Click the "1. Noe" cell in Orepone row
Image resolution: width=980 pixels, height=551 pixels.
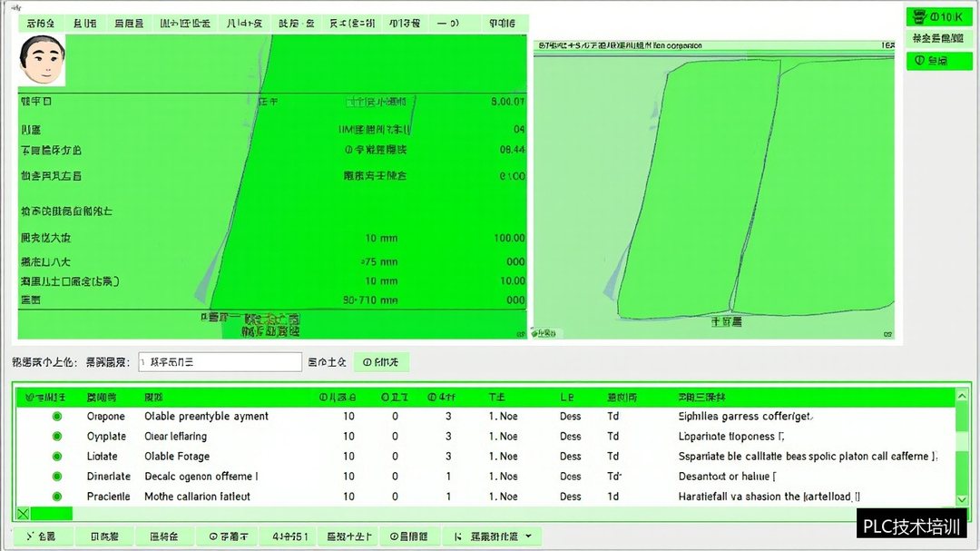[503, 417]
